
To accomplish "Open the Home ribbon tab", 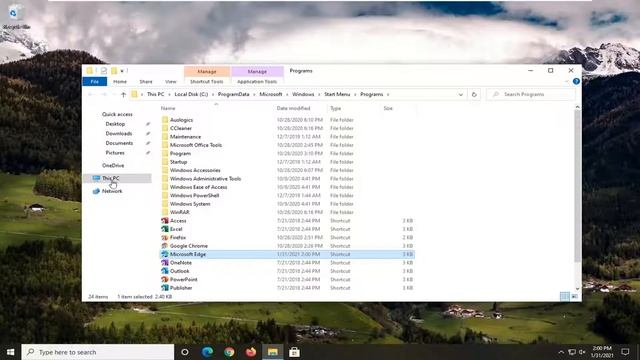I will coord(120,82).
